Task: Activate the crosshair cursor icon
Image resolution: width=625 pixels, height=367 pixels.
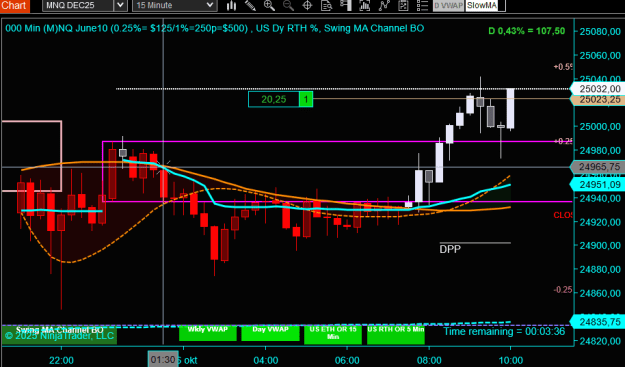Action: pyautogui.click(x=307, y=5)
